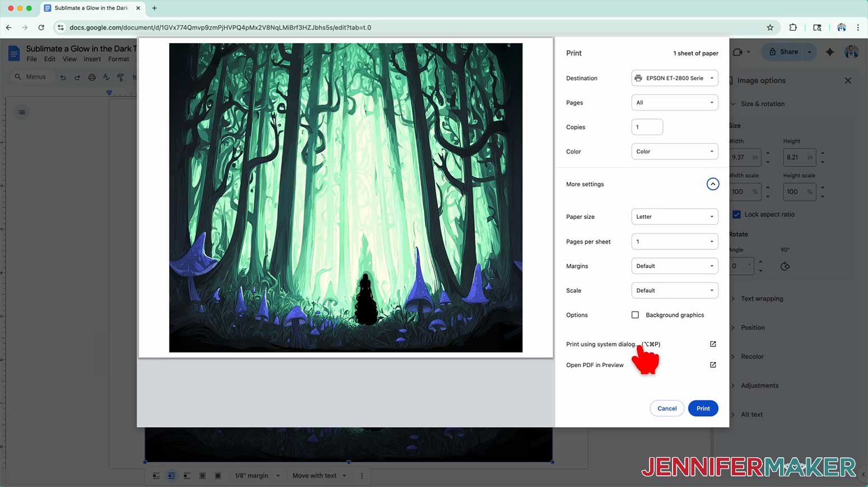Click the redo arrow in Docs toolbar
Screen dimensions: 868x487
pos(77,77)
